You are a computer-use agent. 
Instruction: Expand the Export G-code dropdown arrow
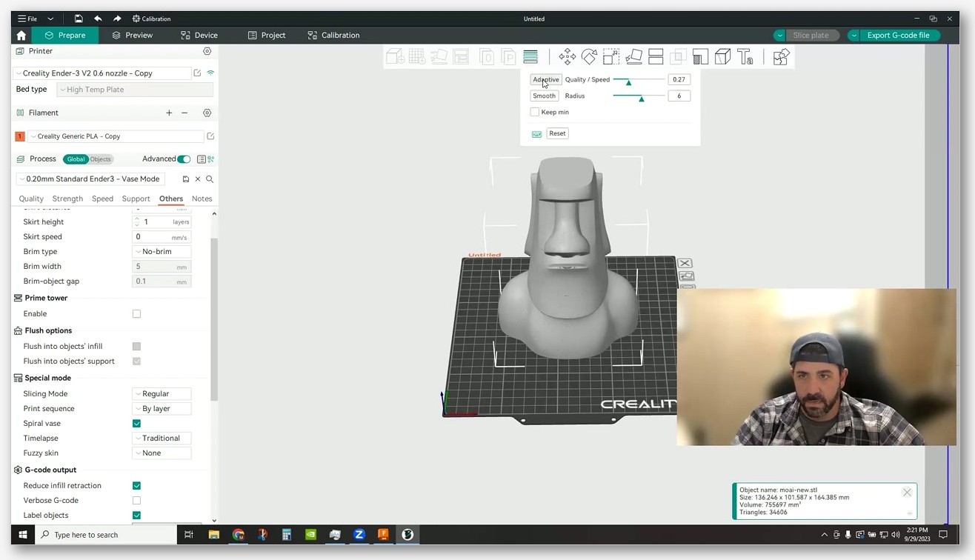pyautogui.click(x=854, y=35)
